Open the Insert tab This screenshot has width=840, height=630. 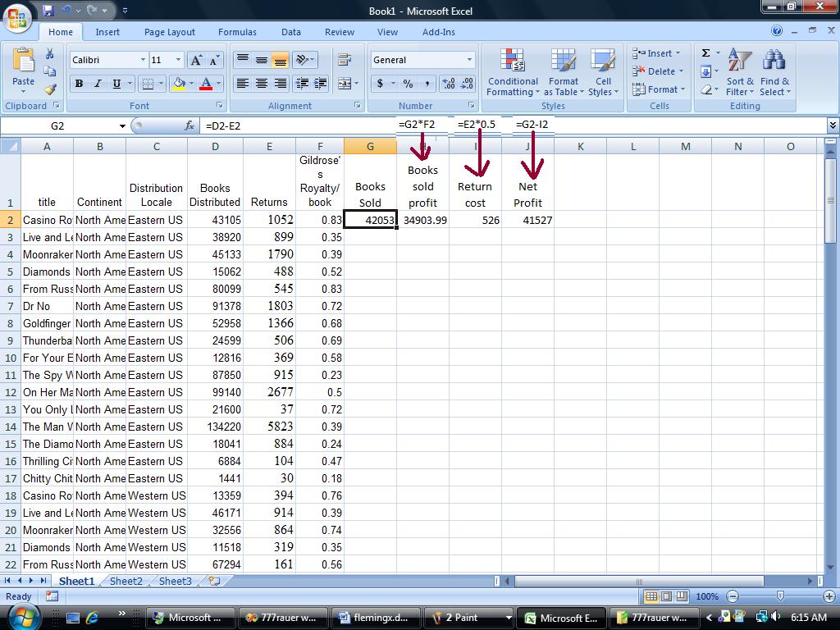(107, 32)
